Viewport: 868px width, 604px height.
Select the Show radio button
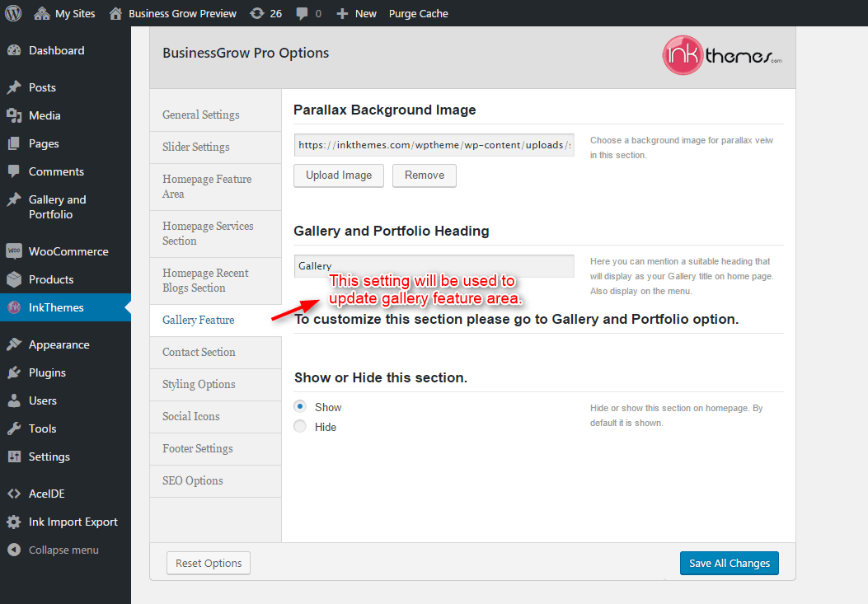tap(300, 407)
